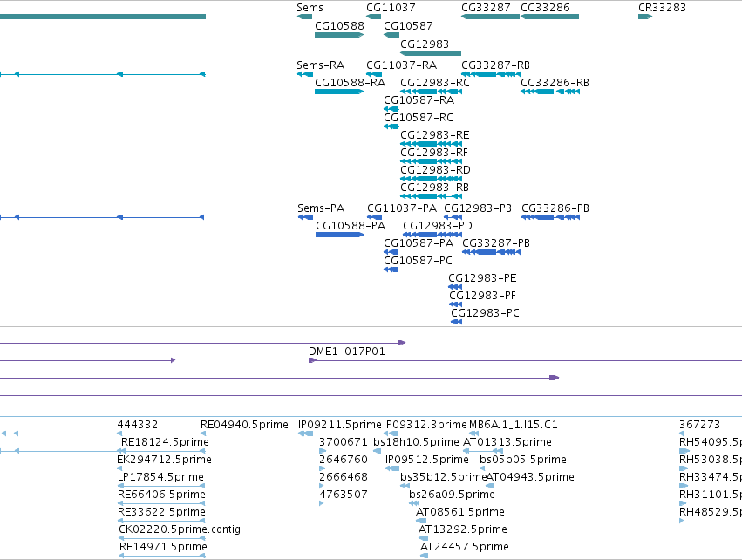
Task: Click the CG11037-RA transcript label
Action: 402,65
